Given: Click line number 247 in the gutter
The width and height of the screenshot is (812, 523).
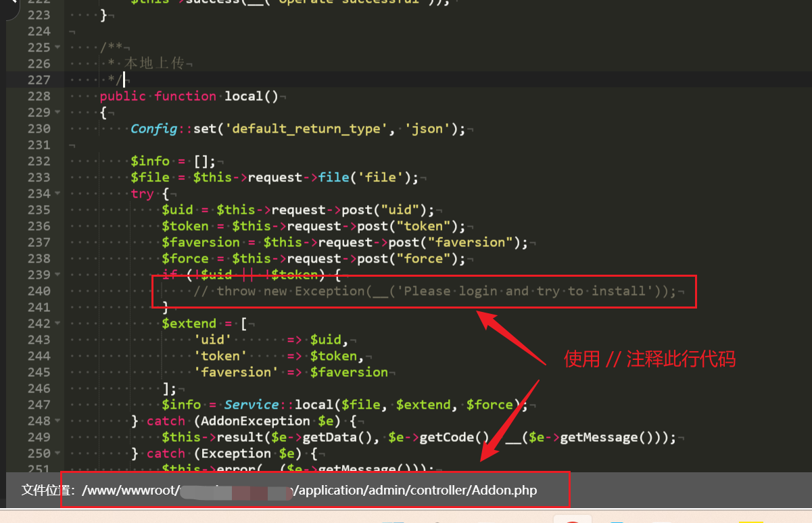Looking at the screenshot, I should (39, 405).
